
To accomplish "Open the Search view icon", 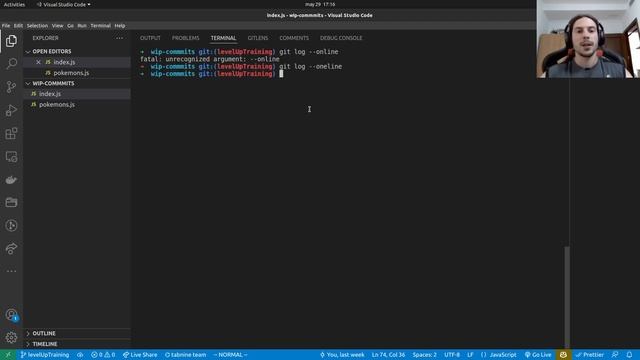I will [x=11, y=64].
